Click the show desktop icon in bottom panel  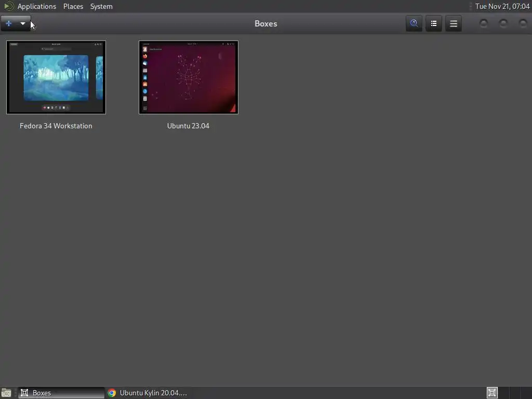coord(6,393)
